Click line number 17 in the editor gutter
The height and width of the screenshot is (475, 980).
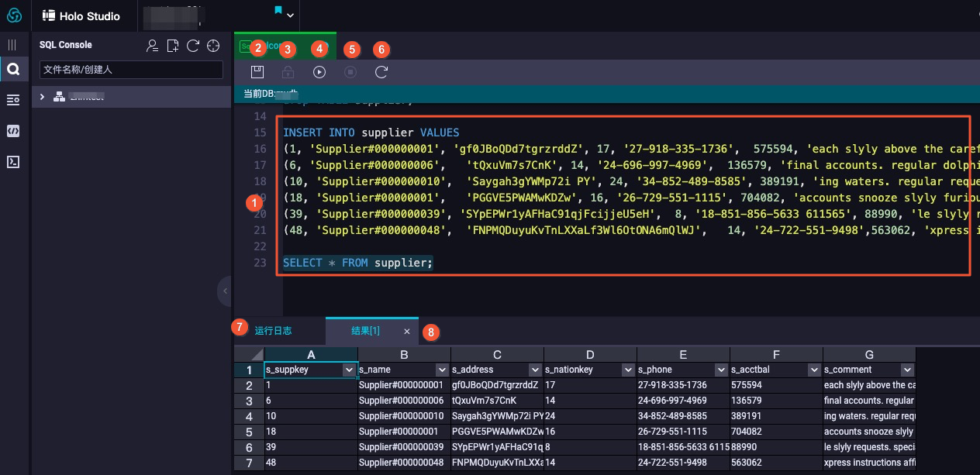(260, 165)
